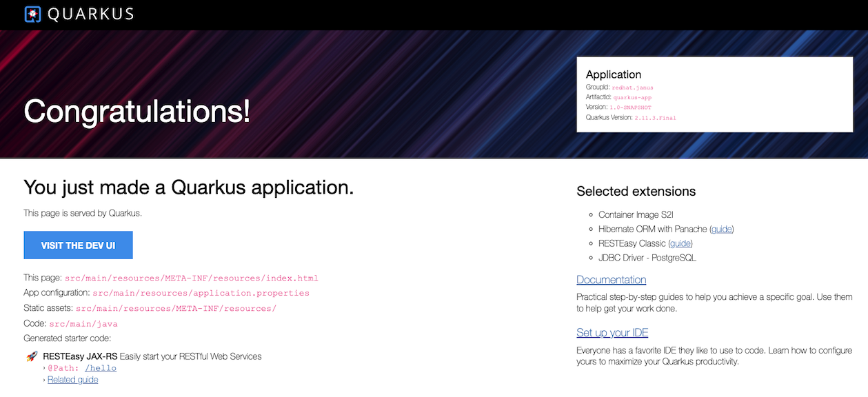
Task: Click the quarkus-app ArtifactId value
Action: pos(632,98)
